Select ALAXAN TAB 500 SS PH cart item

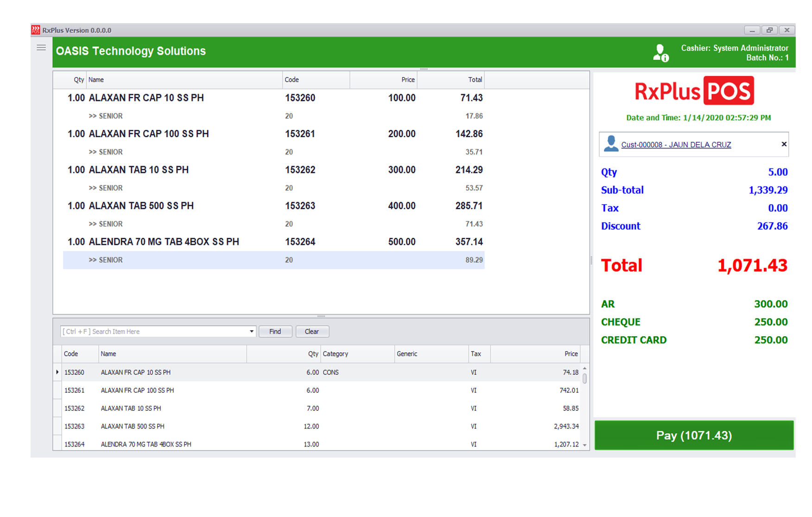pos(141,206)
